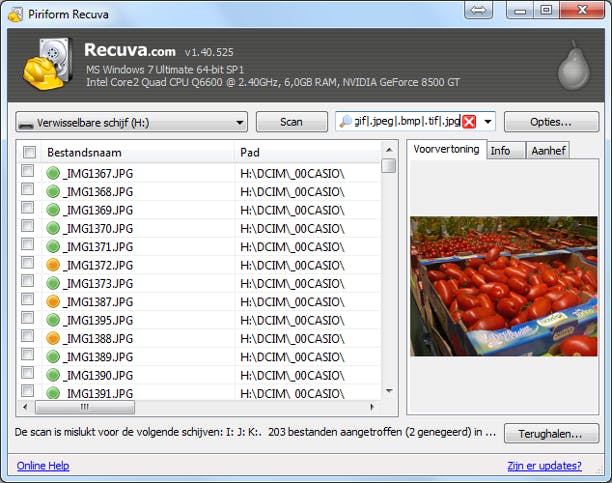Click the green status dot of _IMG1369.JPG
Viewport: 612px width, 483px height.
coord(53,210)
